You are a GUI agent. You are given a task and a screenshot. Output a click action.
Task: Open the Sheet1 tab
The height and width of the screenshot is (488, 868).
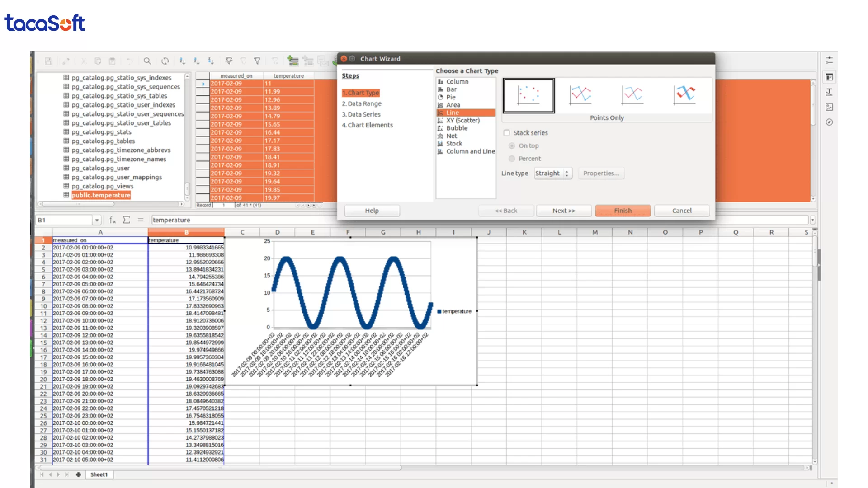pyautogui.click(x=99, y=474)
